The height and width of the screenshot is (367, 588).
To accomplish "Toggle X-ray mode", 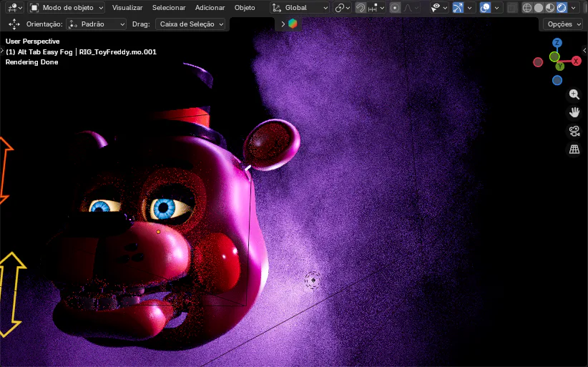I will tap(512, 7).
